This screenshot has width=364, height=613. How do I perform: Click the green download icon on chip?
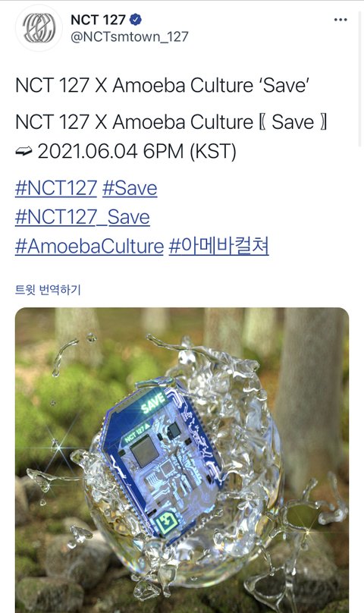point(166,522)
